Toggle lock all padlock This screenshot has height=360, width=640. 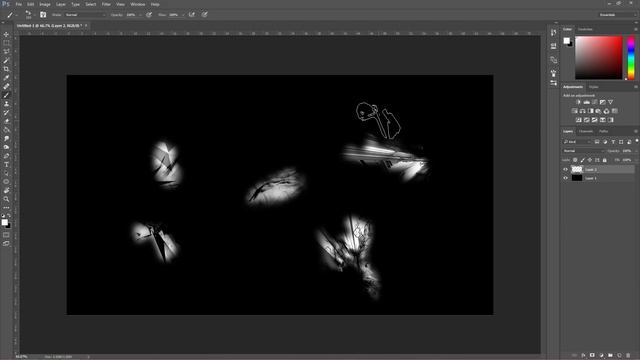click(x=604, y=160)
